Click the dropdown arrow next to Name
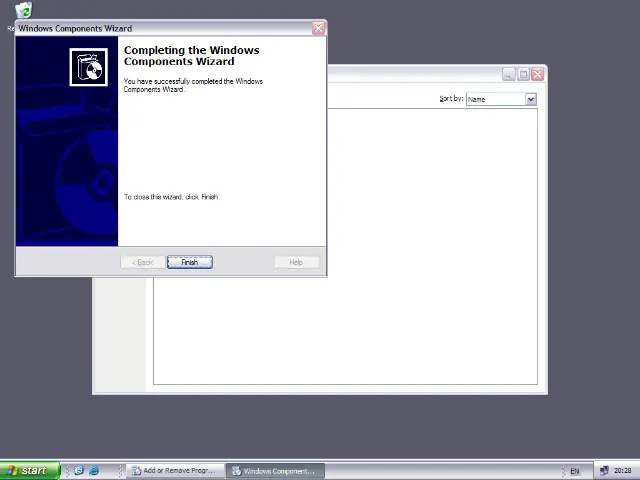This screenshot has width=640, height=480. (x=531, y=99)
